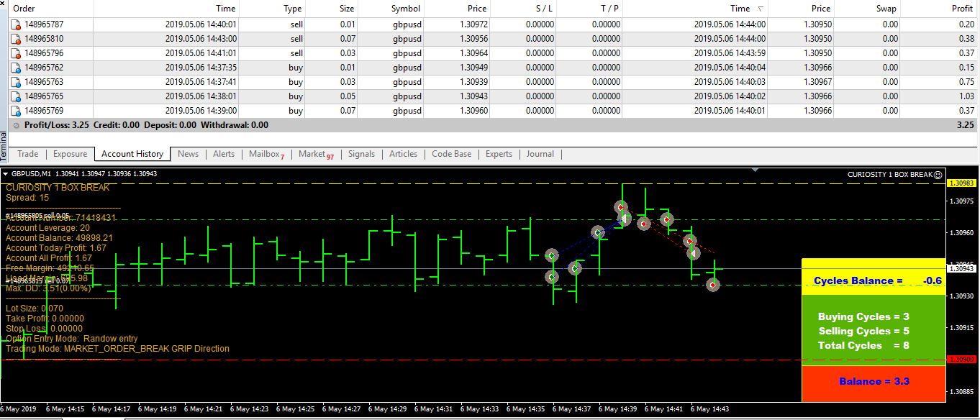
Task: Sort orders by Profit column header
Action: click(961, 9)
